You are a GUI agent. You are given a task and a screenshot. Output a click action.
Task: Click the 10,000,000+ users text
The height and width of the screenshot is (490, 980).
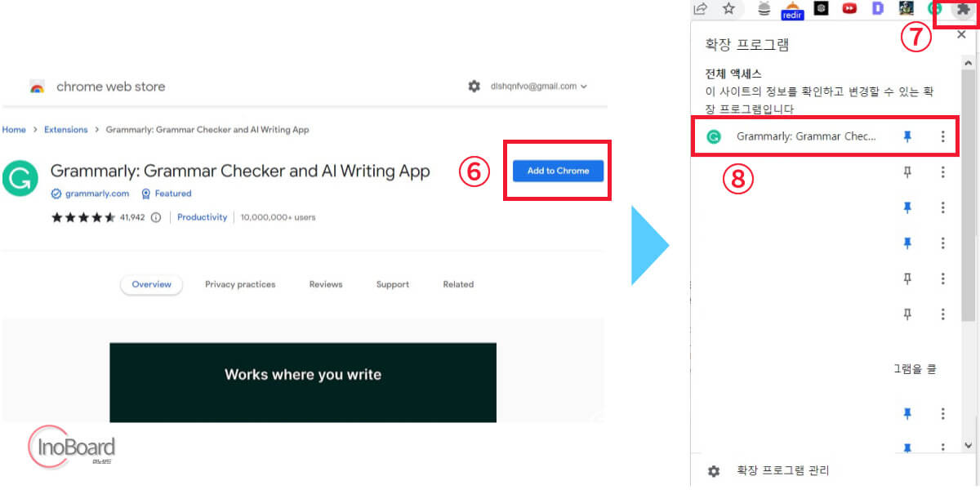pos(278,217)
